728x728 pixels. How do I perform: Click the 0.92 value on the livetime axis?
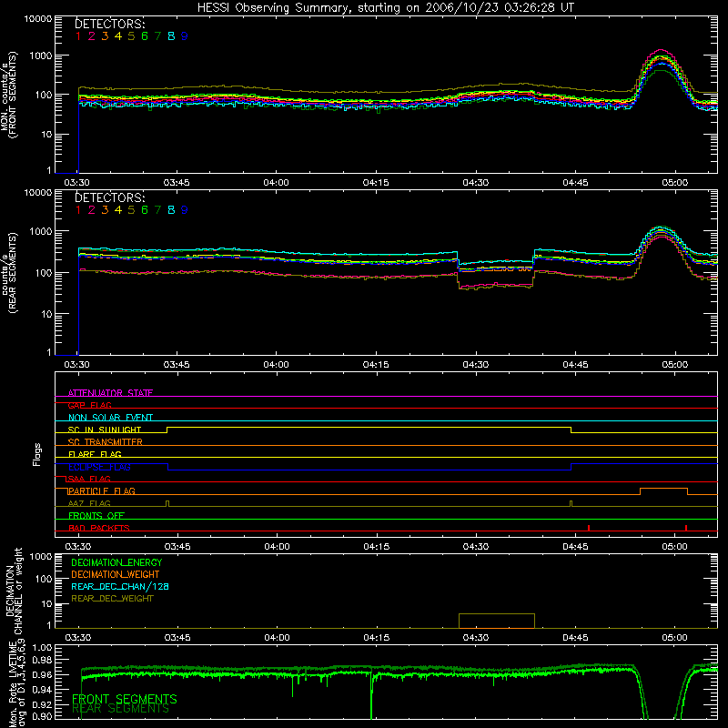pos(43,704)
